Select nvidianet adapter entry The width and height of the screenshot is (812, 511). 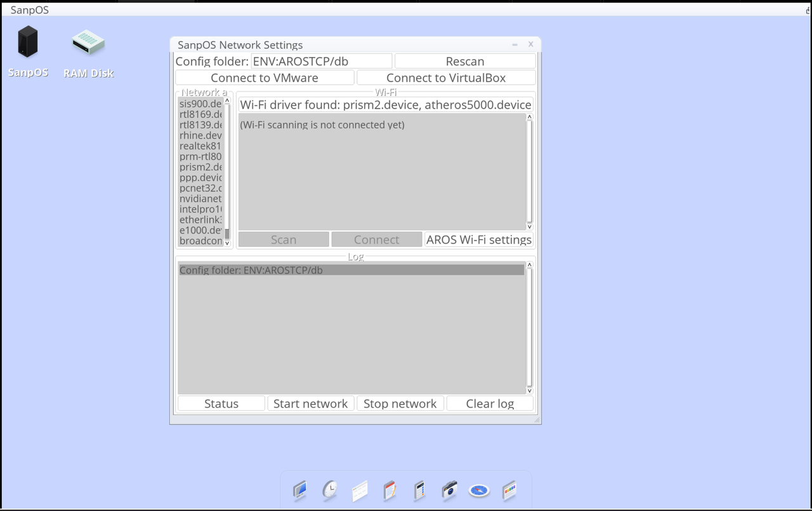click(x=200, y=199)
